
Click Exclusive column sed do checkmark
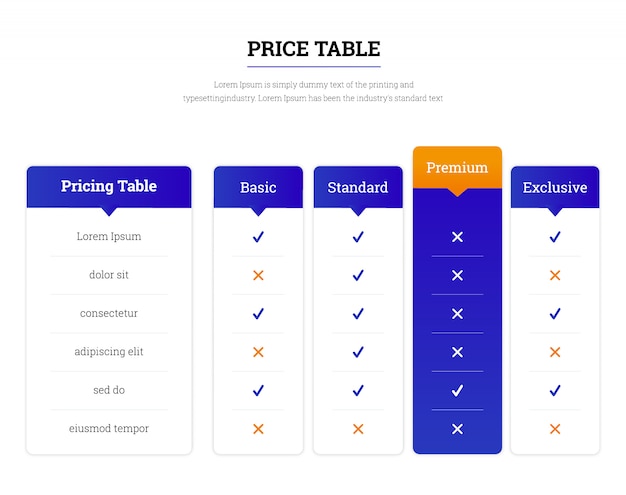click(x=555, y=390)
